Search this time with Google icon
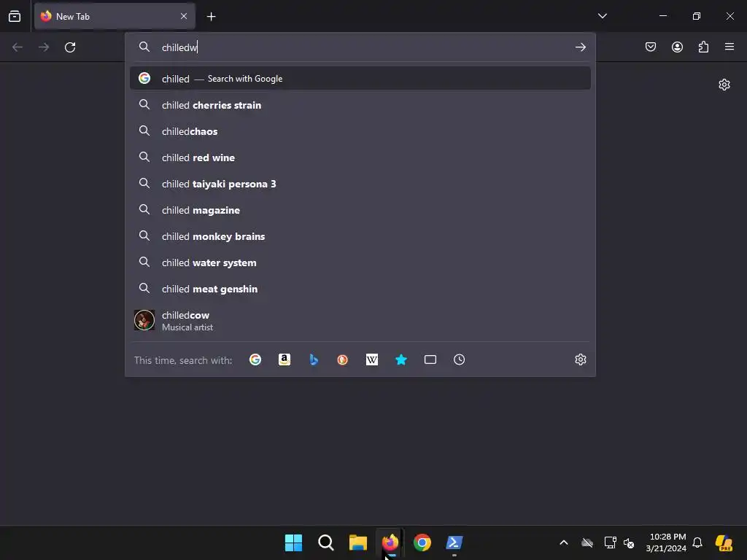The width and height of the screenshot is (747, 560). click(x=255, y=359)
